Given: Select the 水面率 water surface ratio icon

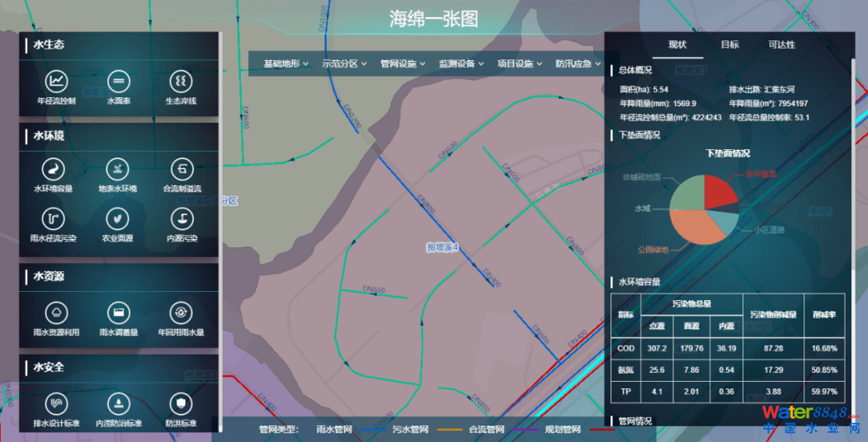Looking at the screenshot, I should (x=119, y=82).
